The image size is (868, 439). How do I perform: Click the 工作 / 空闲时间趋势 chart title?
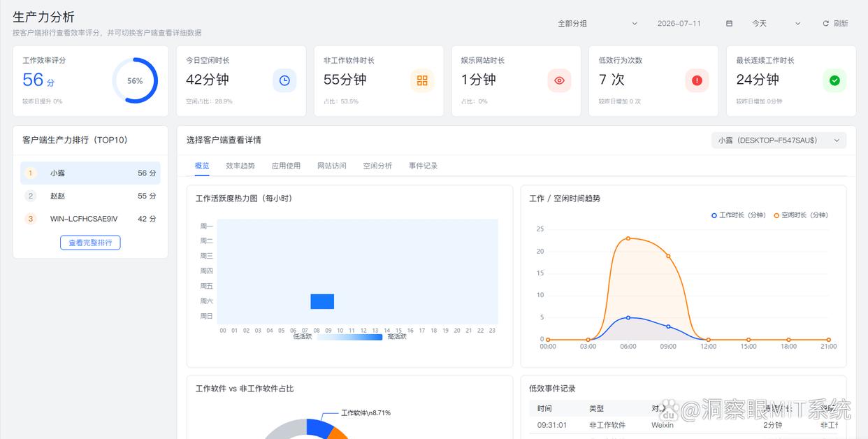tap(565, 199)
